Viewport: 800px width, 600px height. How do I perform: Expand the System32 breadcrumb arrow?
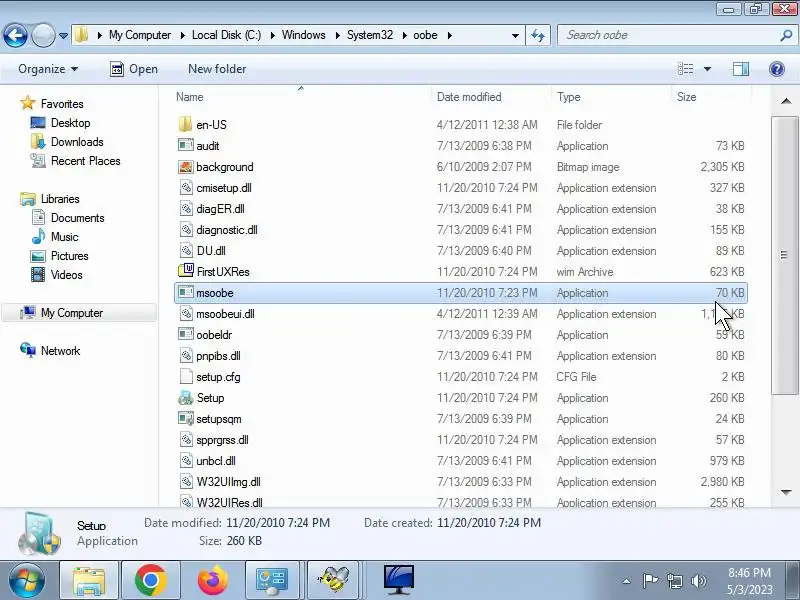click(x=405, y=35)
